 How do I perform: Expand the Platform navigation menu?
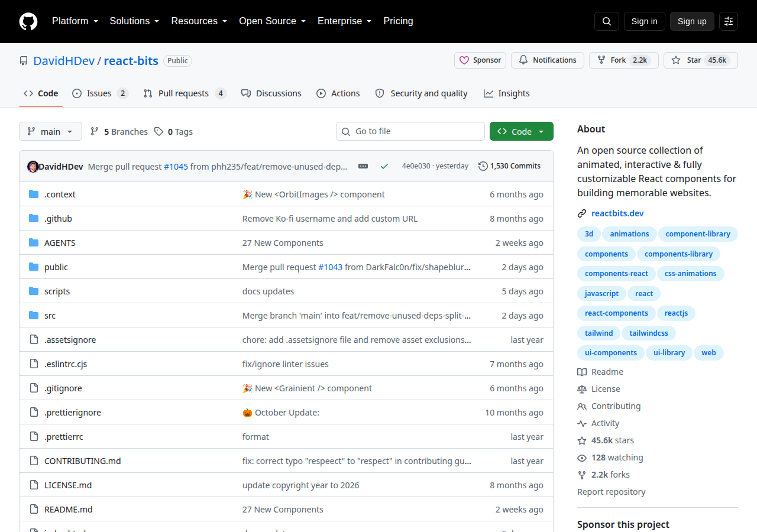pos(75,21)
